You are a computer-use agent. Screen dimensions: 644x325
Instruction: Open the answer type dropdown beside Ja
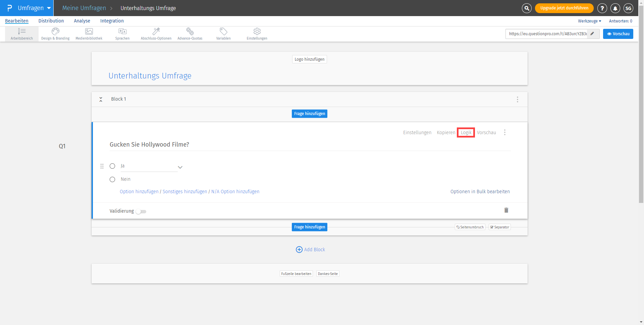click(x=180, y=167)
